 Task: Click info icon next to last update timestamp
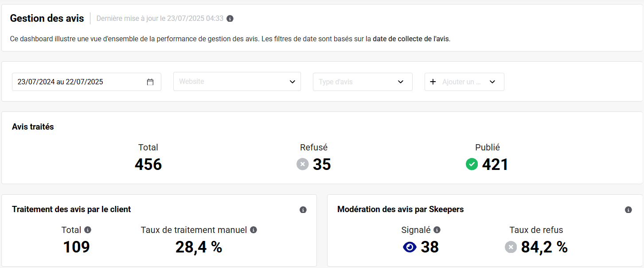coord(230,19)
